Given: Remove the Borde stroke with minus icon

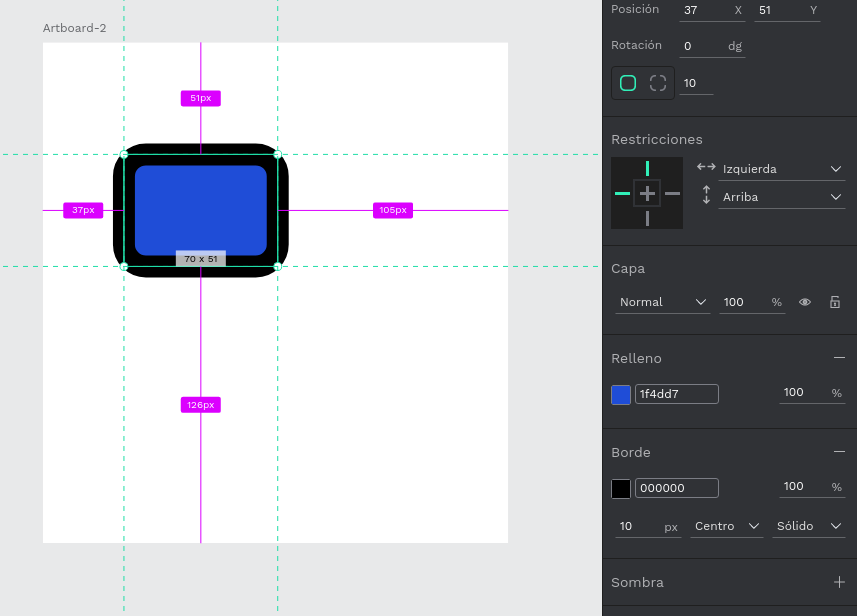Looking at the screenshot, I should click(838, 452).
